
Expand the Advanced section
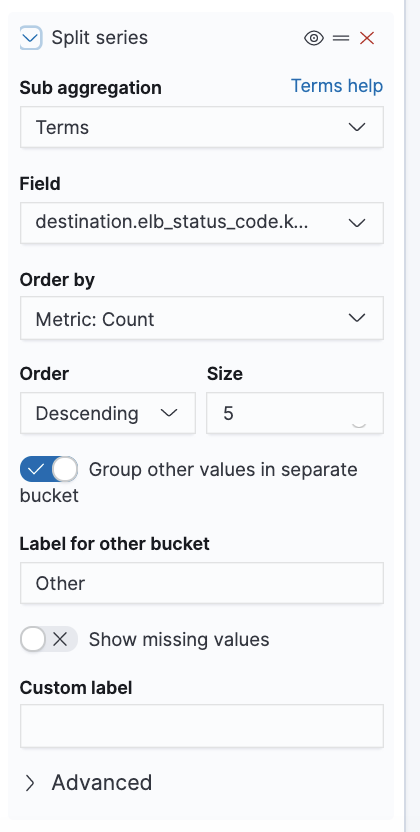(x=89, y=783)
